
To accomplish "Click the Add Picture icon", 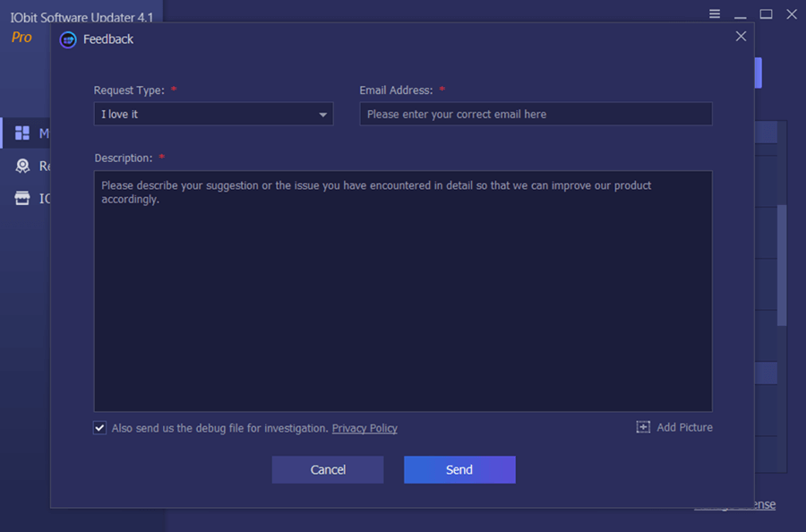I will point(643,427).
